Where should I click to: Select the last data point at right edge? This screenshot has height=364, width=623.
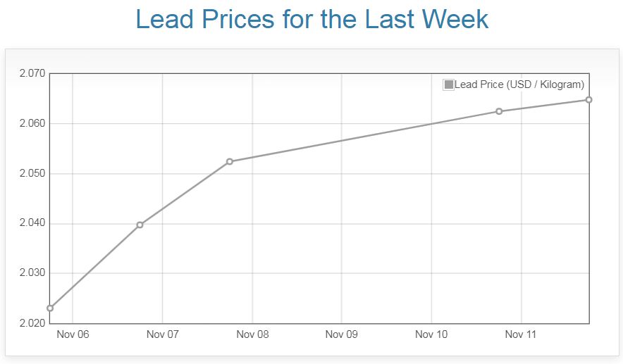(x=588, y=100)
